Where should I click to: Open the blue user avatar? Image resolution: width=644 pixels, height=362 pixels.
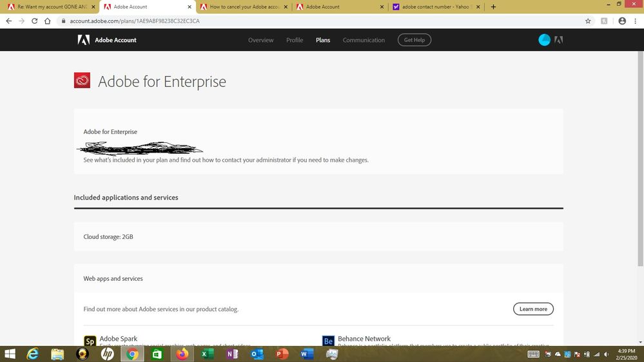[544, 40]
